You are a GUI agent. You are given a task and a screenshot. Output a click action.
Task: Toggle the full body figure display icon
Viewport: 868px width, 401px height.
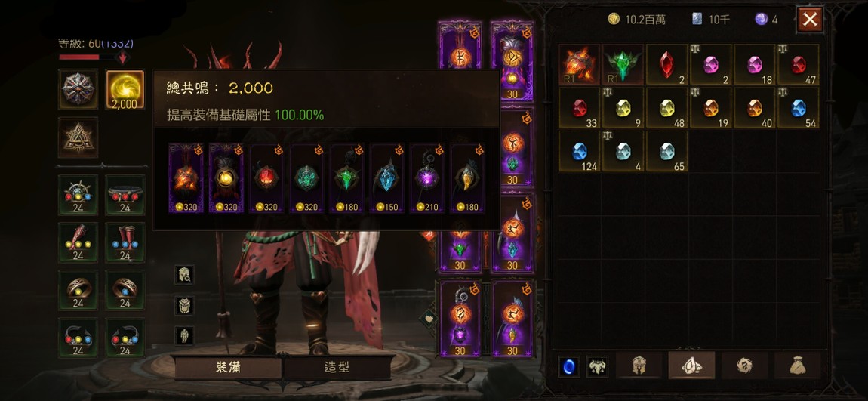(184, 335)
